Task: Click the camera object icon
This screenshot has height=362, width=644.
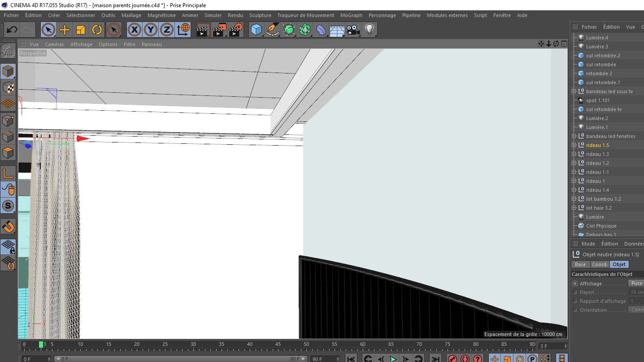Action: pyautogui.click(x=353, y=30)
